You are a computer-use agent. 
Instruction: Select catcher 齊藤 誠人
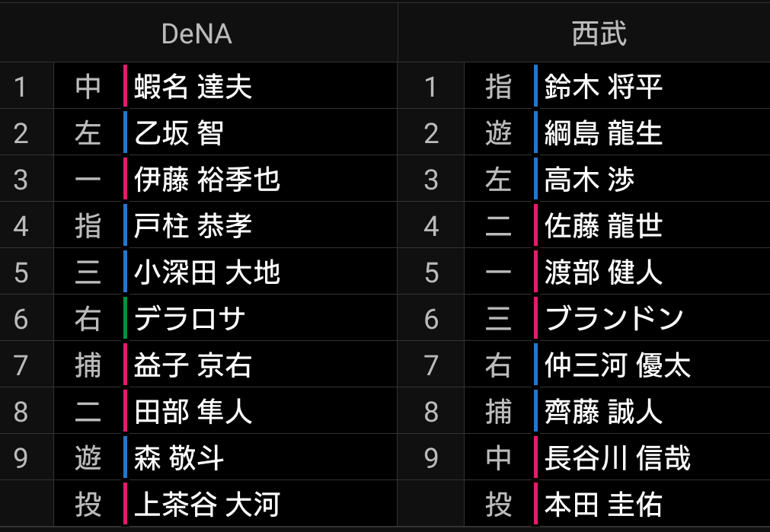pos(603,411)
